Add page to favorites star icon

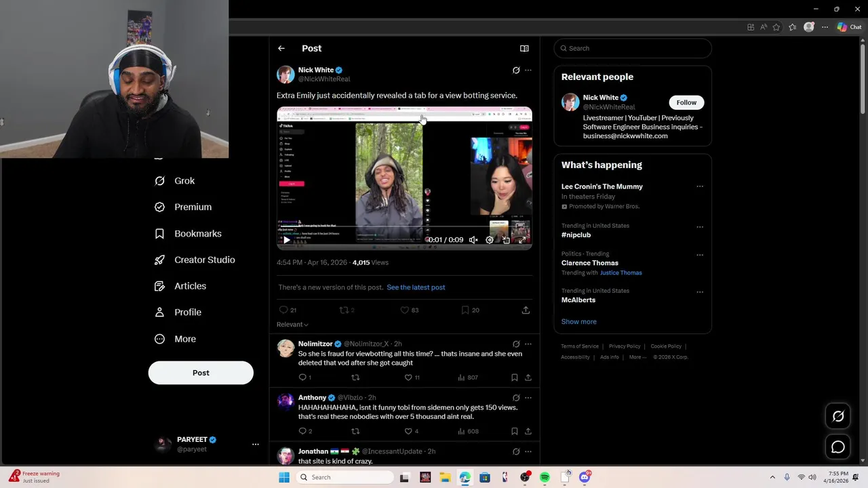click(x=776, y=27)
